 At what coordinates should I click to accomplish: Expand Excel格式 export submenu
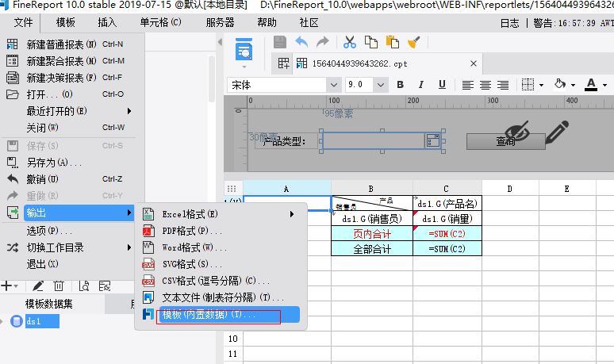click(x=219, y=214)
